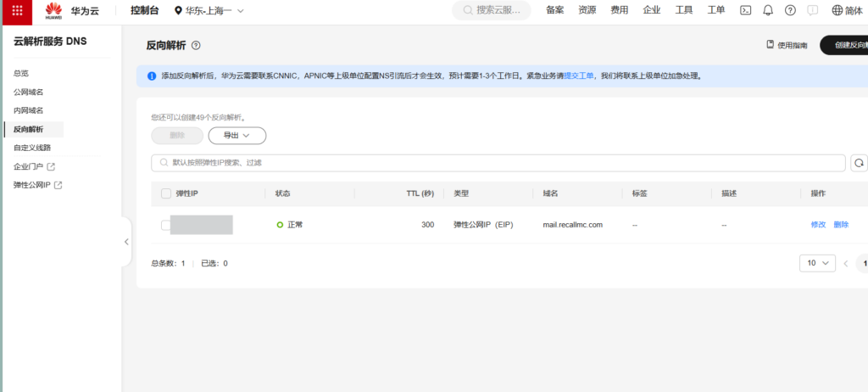Screen dimensions: 868x392
Task: Click the globe language icon
Action: (837, 10)
